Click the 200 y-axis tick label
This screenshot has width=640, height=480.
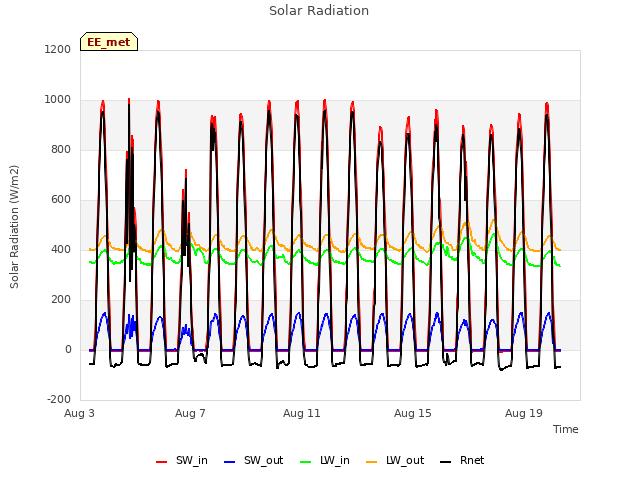tap(61, 300)
